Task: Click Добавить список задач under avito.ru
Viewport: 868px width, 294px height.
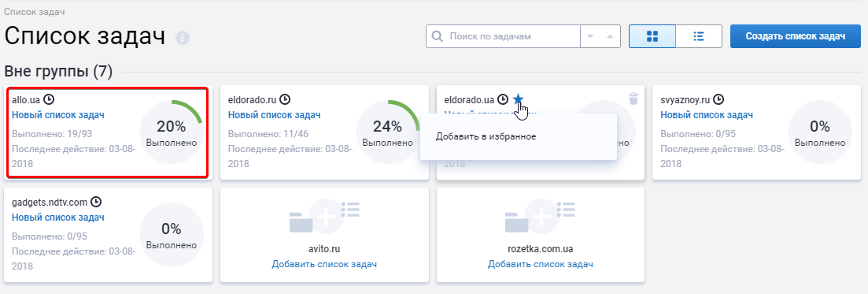Action: [324, 264]
